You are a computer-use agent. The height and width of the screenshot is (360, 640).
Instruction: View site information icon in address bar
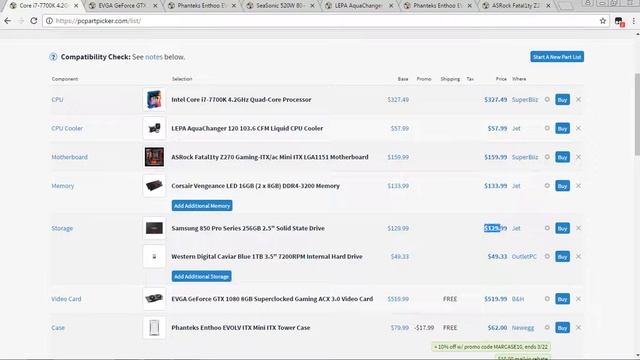coord(49,21)
